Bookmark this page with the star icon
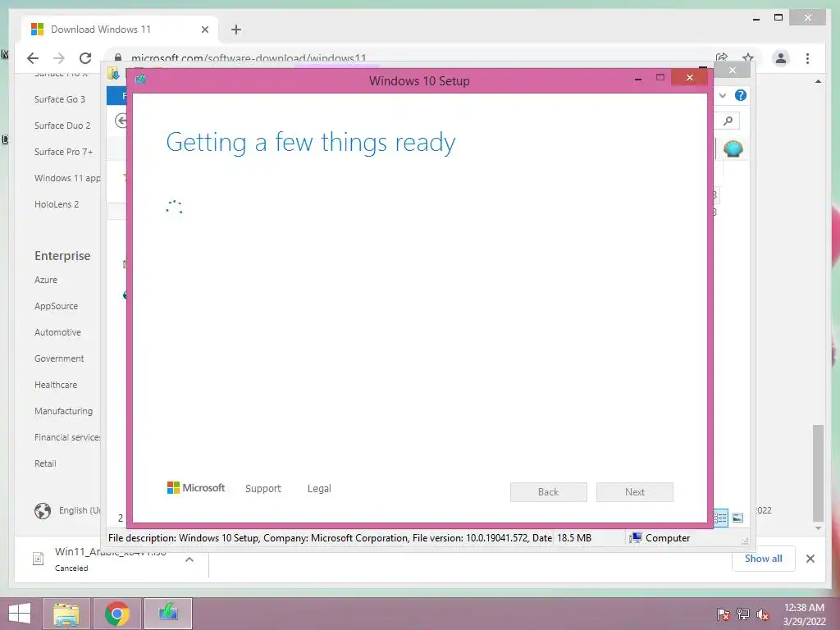The image size is (840, 630). click(748, 57)
